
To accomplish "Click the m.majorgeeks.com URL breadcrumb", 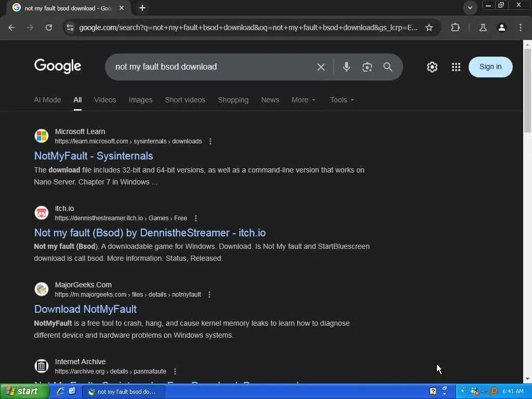I will click(x=128, y=295).
